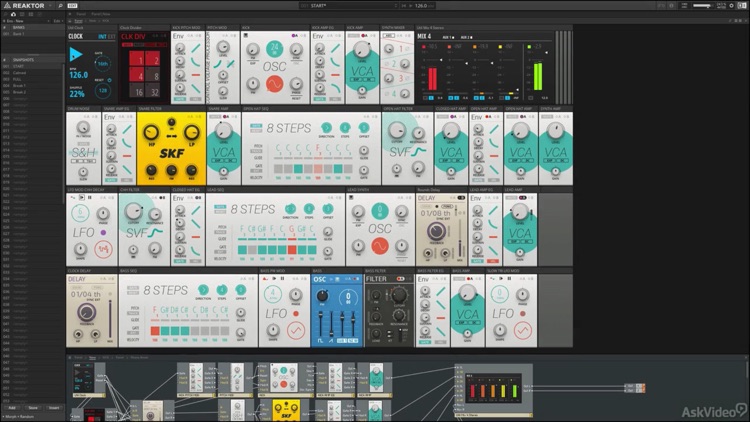Click the Mix 4 red channel indicator
The height and width of the screenshot is (422, 750).
click(424, 47)
